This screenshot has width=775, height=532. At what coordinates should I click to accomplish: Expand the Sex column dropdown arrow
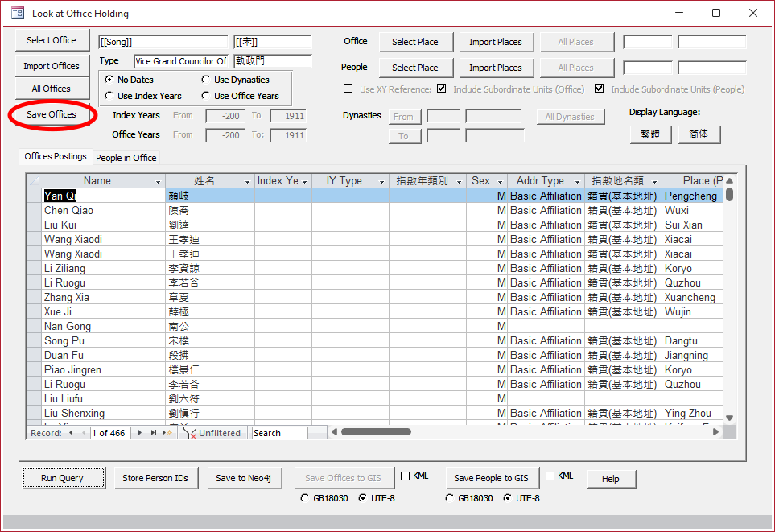(500, 182)
